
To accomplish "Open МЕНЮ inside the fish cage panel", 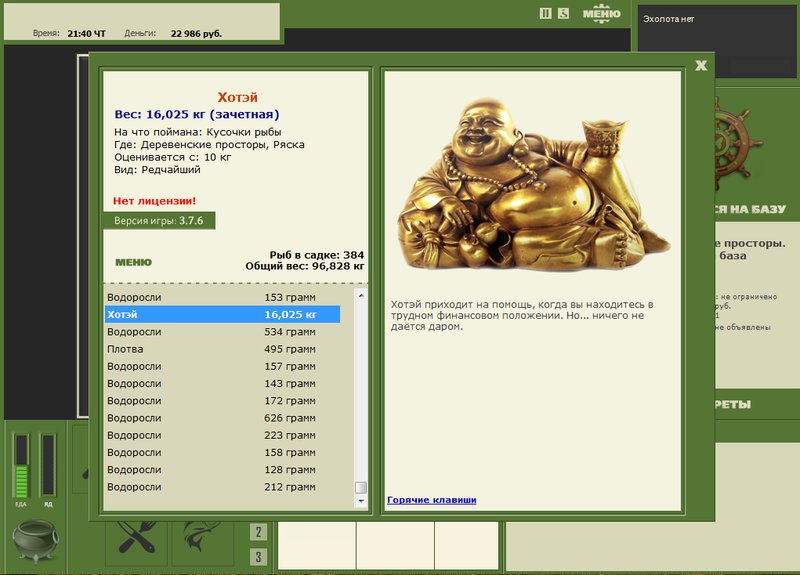I will (134, 262).
